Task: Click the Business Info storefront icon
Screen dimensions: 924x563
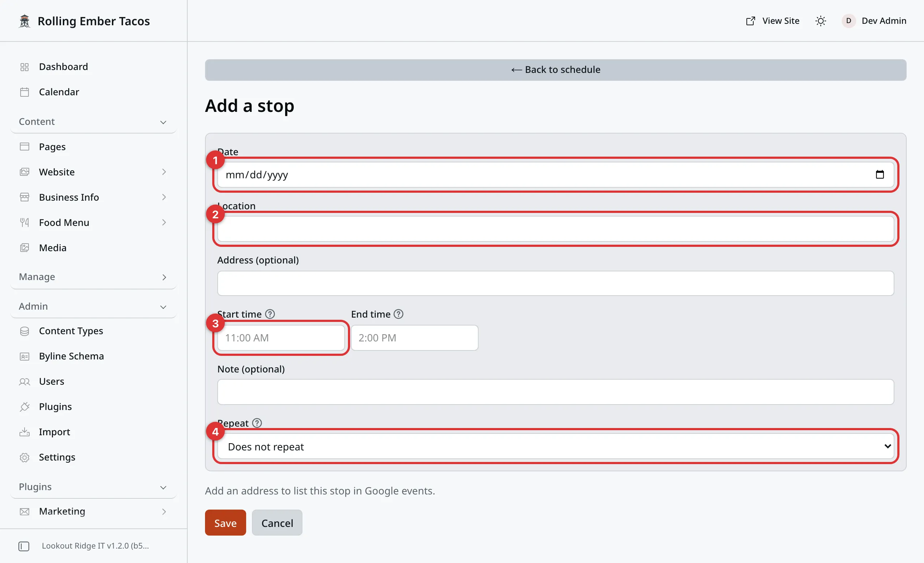Action: 25,197
